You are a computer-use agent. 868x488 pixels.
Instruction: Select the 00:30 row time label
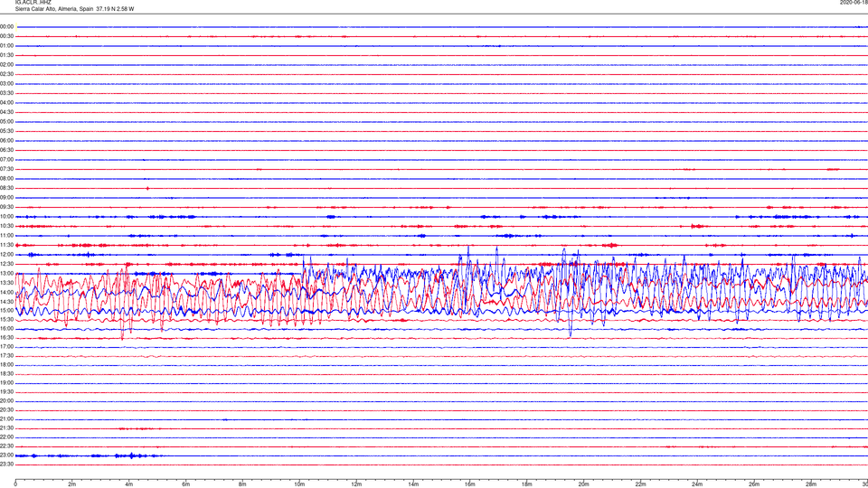click(6, 36)
